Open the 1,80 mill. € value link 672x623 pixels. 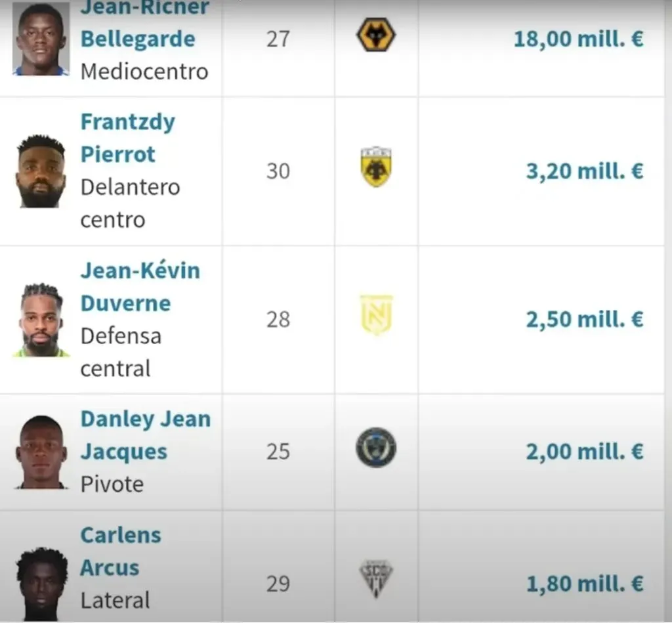[x=584, y=584]
